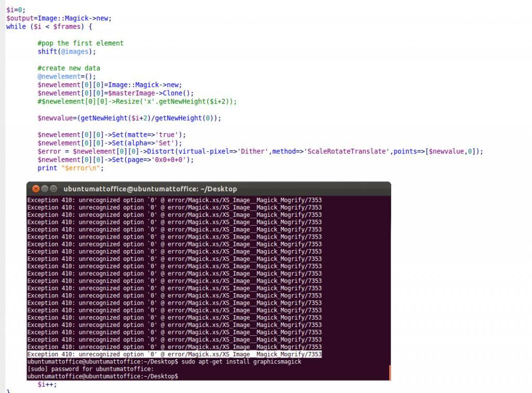Click the terminal title bar text ~/Desktop
The image size is (532, 393).
tap(219, 189)
